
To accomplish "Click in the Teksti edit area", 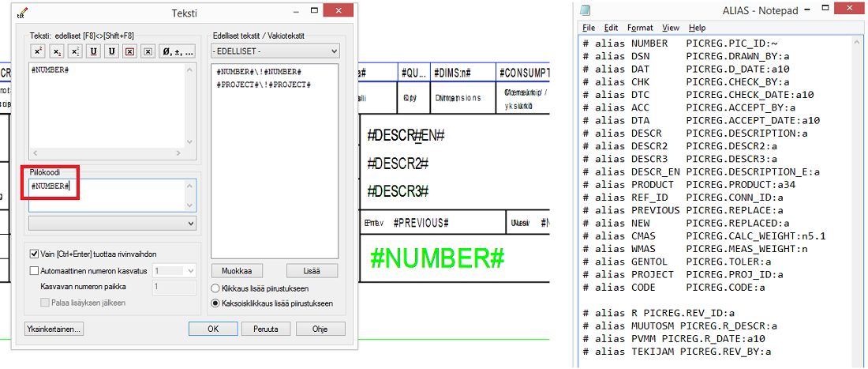I will [107, 105].
